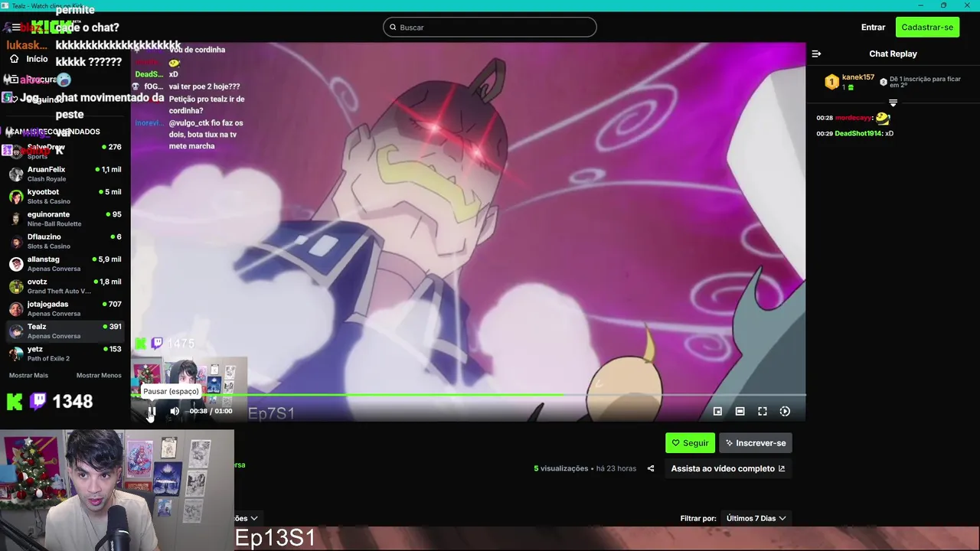Click the kyootbot channel avatar
The image size is (980, 551).
coord(16,197)
